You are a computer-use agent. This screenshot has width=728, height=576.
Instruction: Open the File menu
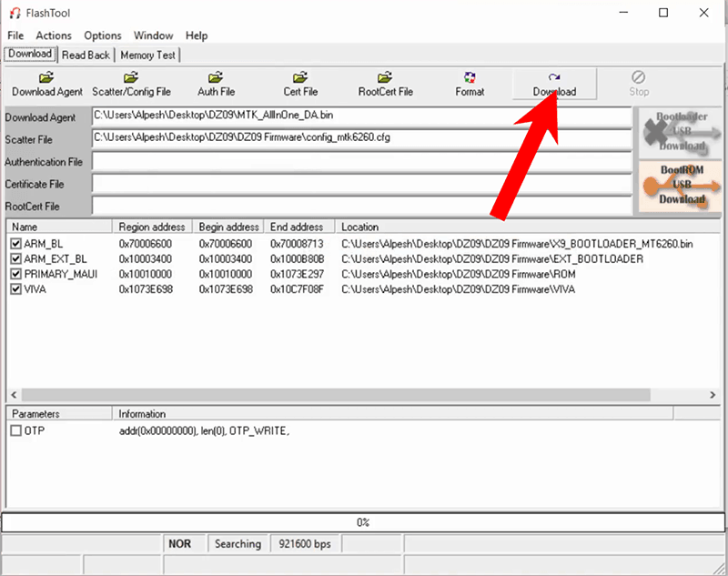tap(15, 35)
